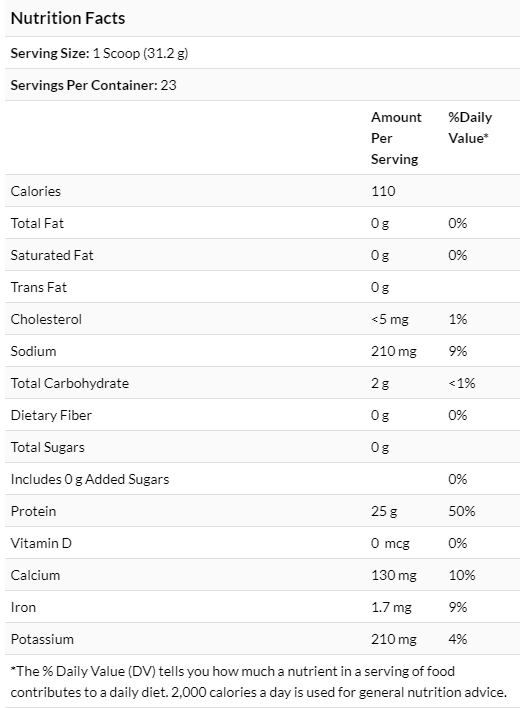Click the Nutrition Facts heading
Screen dimensions: 522x708
68,18
